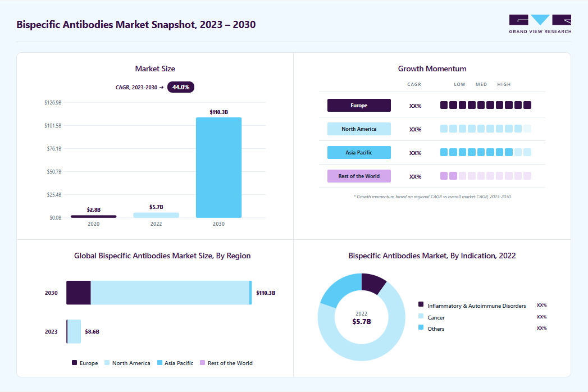Viewport: 588px width, 392px height.
Task: Select the Bispecific Antibodies Market Snapshot title
Action: click(136, 24)
